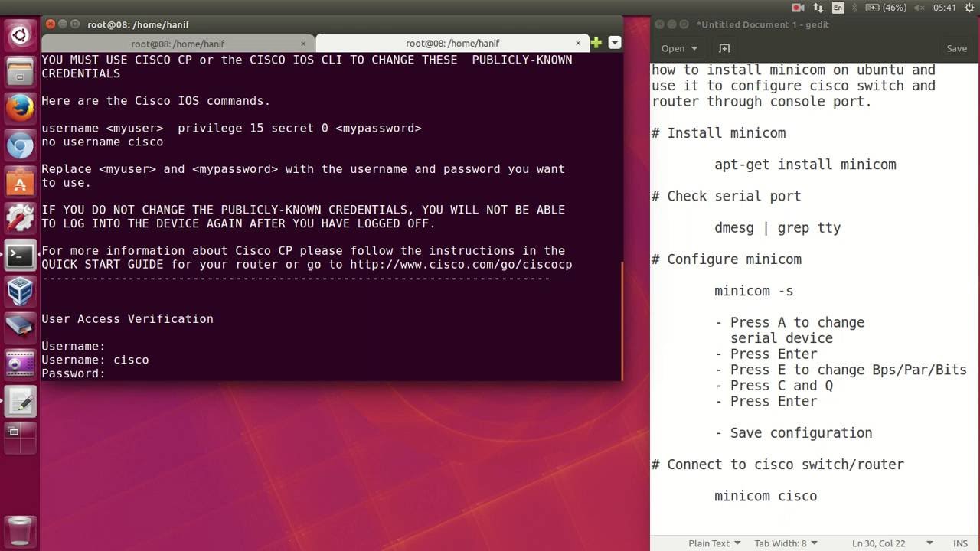Click the Save button in gedit
Viewport: 980px width, 551px height.
point(956,48)
